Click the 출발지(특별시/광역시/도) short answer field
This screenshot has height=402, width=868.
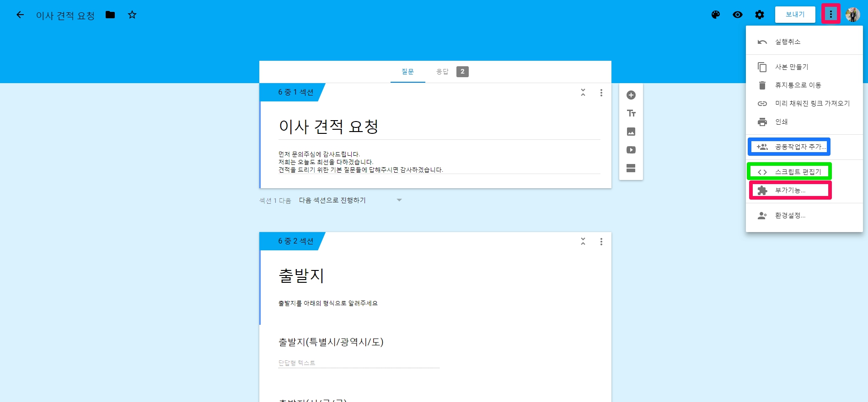(359, 363)
